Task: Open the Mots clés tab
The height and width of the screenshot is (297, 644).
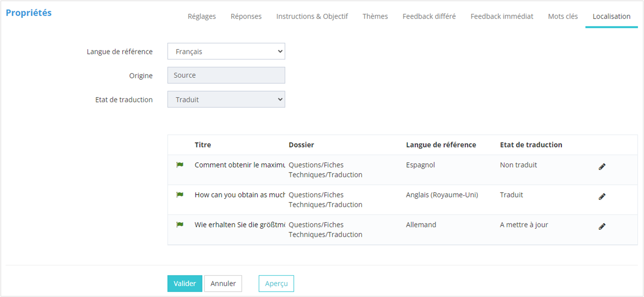Action: point(563,16)
